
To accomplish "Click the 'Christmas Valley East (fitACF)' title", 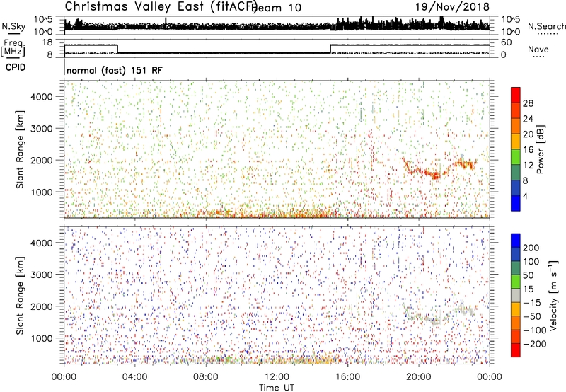I will tap(161, 6).
